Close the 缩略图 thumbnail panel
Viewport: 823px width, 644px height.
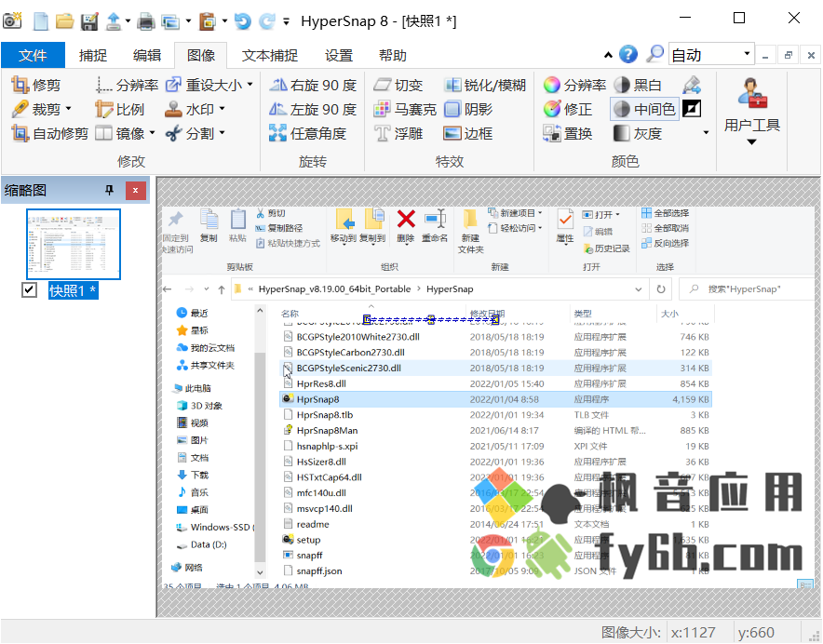coord(135,191)
